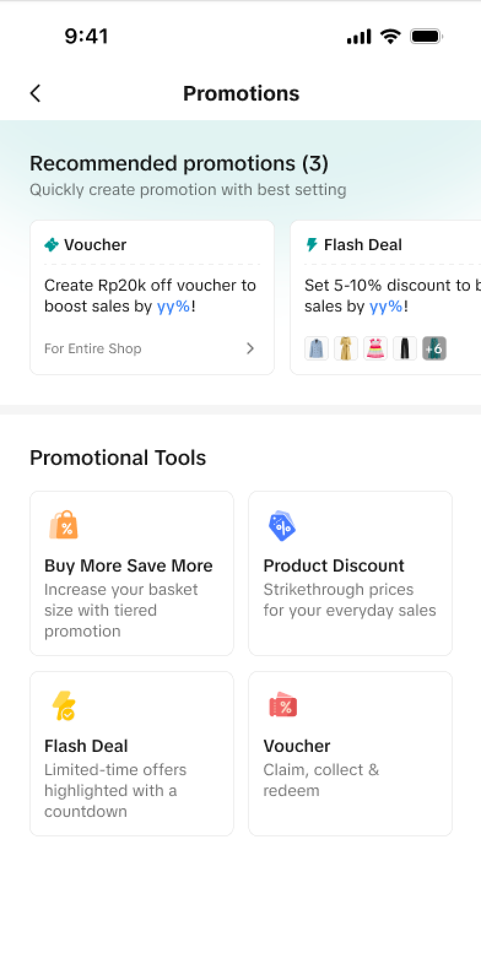The height and width of the screenshot is (980, 481).
Task: Tap the teal voucher icon in recommended card
Action: [x=52, y=245]
